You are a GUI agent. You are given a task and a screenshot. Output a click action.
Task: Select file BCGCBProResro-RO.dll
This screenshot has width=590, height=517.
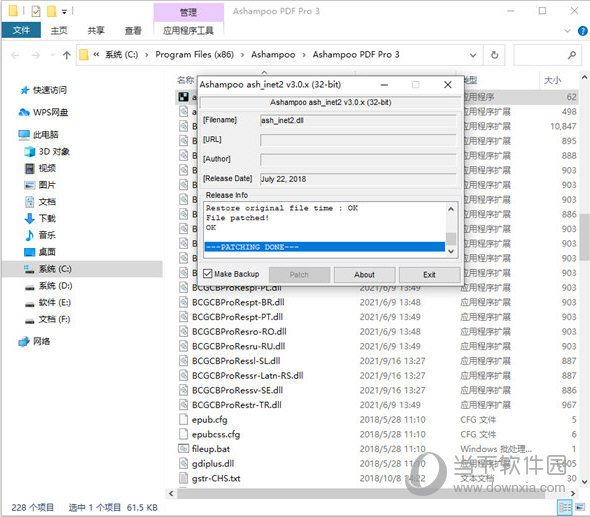point(239,331)
